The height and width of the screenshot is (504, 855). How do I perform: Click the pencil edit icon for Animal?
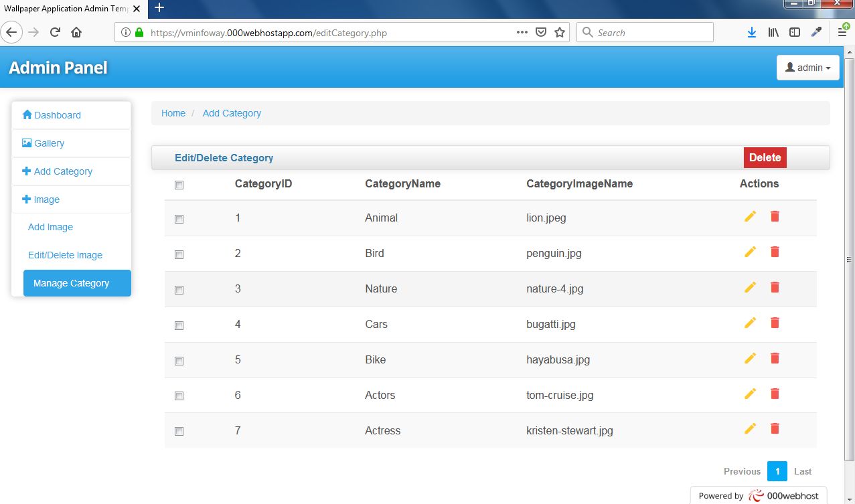pos(750,216)
